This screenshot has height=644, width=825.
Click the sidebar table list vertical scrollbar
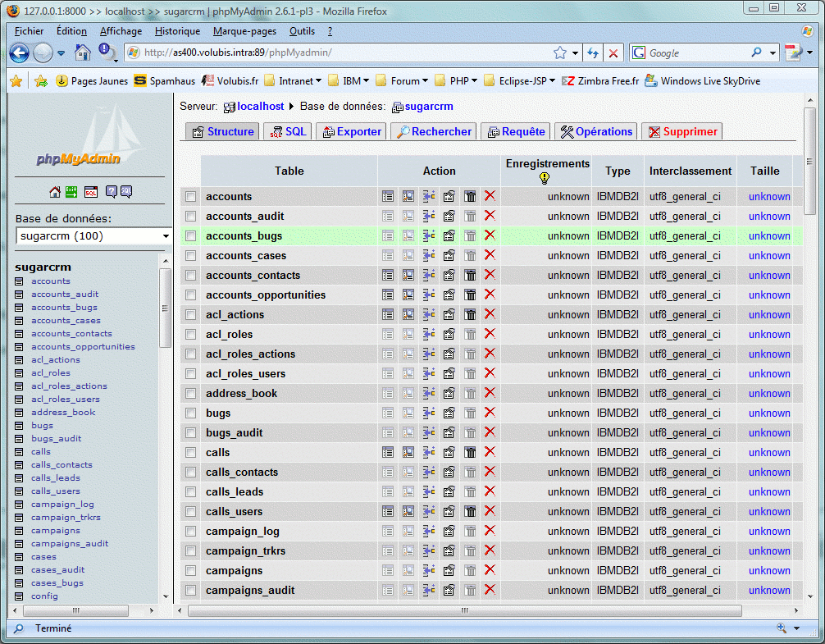pos(165,308)
